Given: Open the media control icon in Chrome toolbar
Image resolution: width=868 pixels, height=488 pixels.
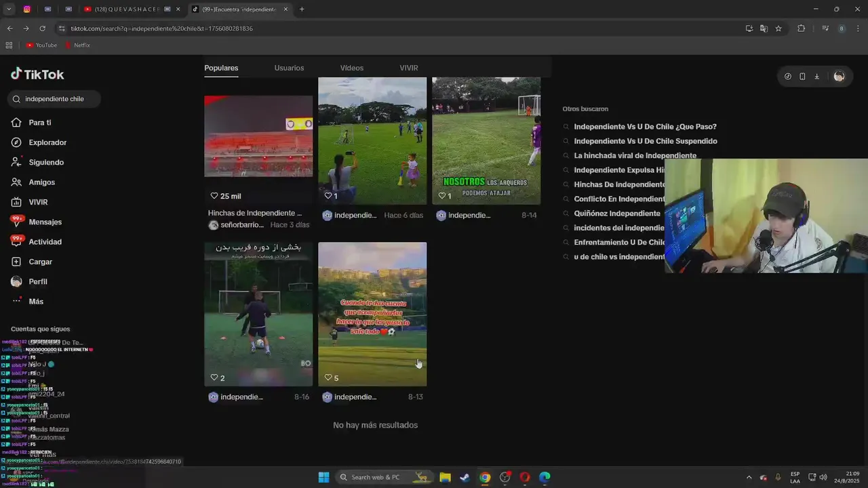Looking at the screenshot, I should pyautogui.click(x=825, y=28).
